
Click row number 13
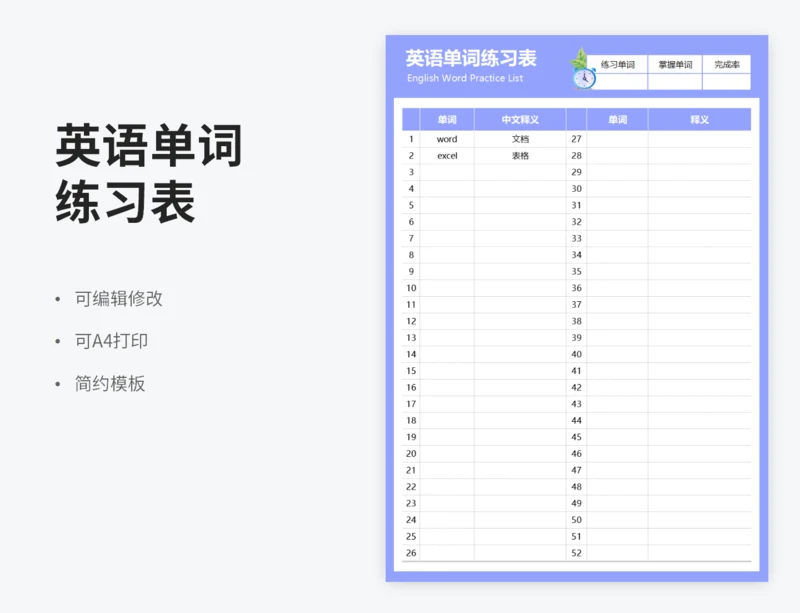(411, 337)
